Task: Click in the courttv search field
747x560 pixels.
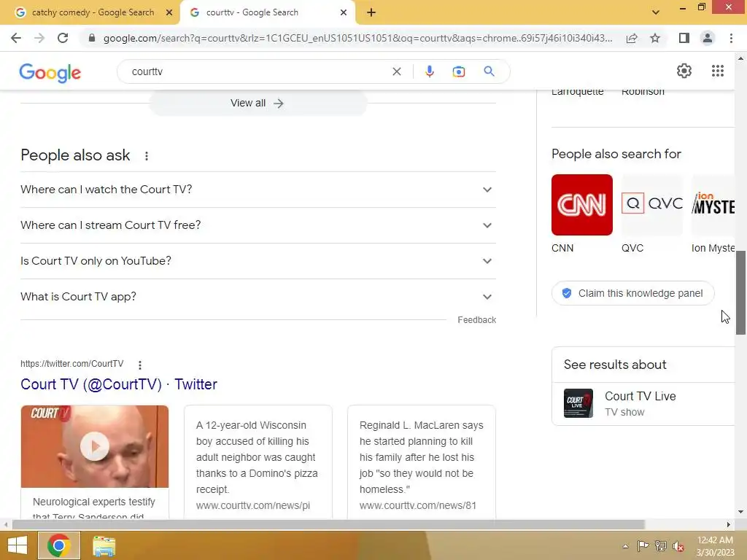Action: [258, 71]
